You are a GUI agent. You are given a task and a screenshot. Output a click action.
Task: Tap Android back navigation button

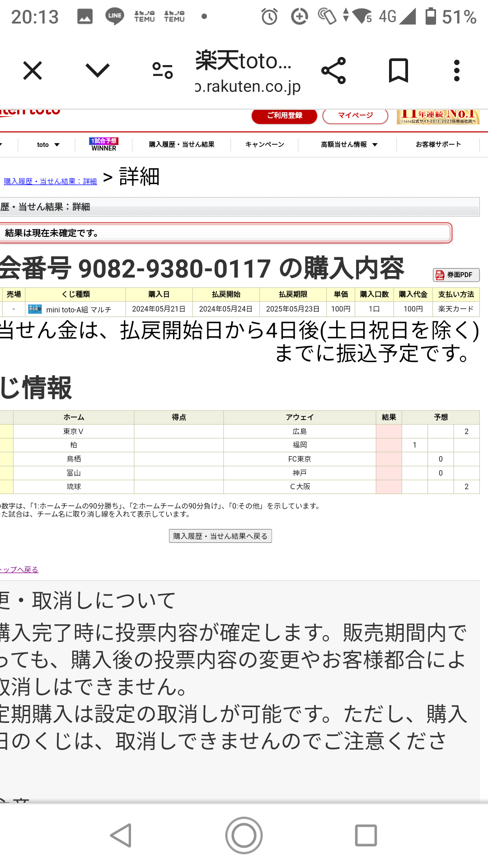[x=121, y=835]
